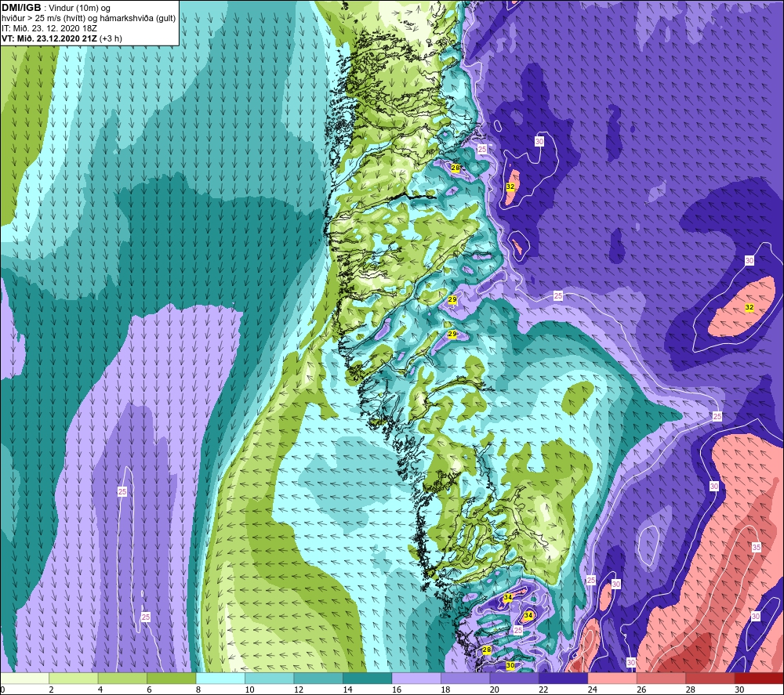Click the 6–8 m/s olive green legend swatch

coord(172,678)
